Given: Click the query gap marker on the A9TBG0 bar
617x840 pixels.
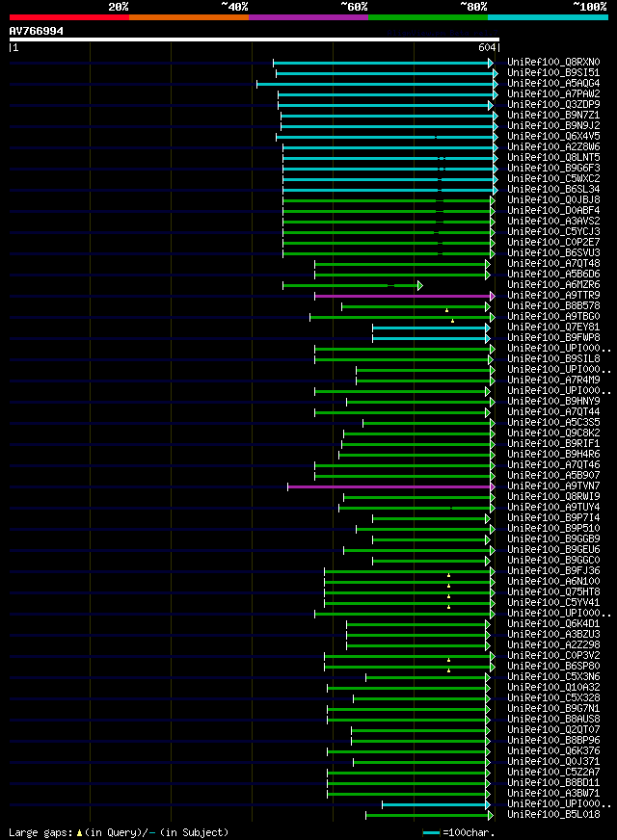Looking at the screenshot, I should (x=452, y=321).
